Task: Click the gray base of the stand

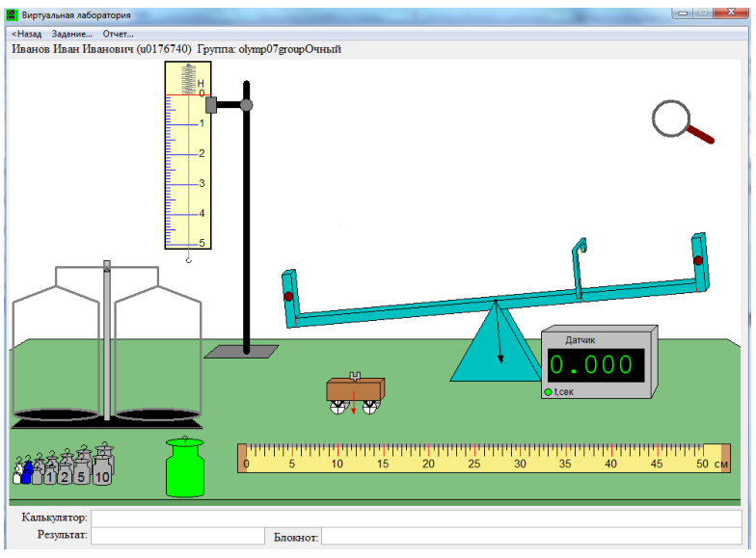Action: [x=241, y=351]
